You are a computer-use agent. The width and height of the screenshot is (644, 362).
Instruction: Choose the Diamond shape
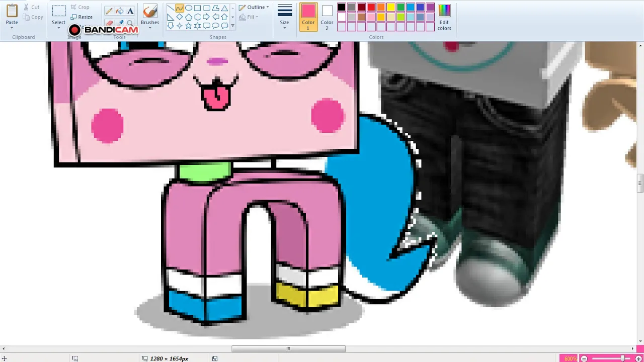tap(180, 17)
